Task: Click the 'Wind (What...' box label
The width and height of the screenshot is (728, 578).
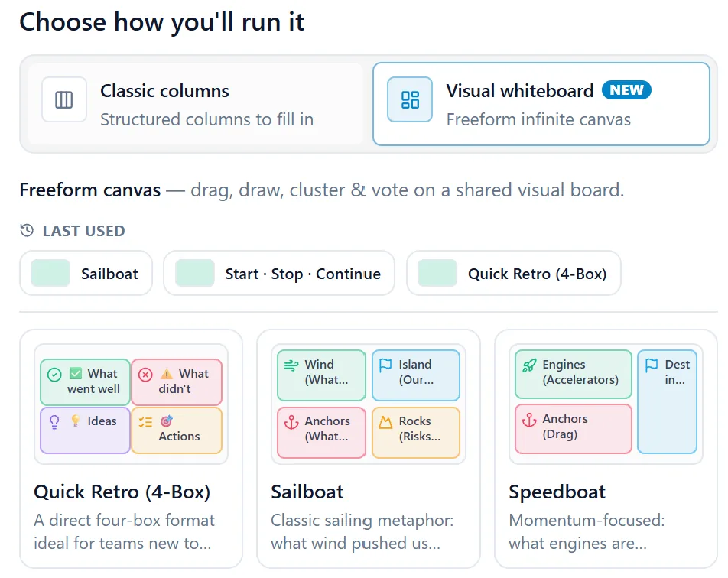Action: (326, 372)
